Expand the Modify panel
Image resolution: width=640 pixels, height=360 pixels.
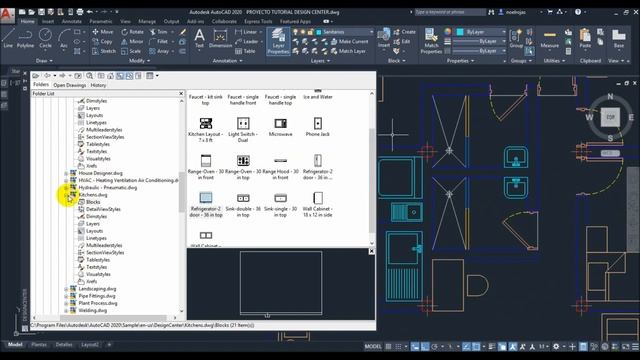tap(139, 61)
